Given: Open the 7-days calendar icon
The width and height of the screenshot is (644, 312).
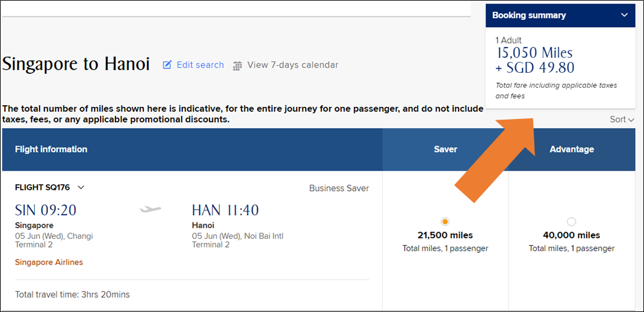Looking at the screenshot, I should 238,65.
